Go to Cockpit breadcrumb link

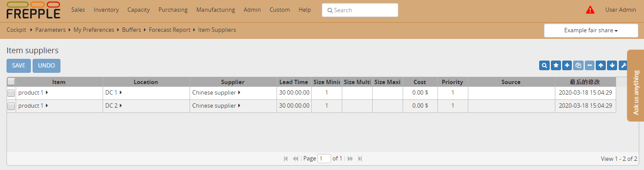click(17, 30)
